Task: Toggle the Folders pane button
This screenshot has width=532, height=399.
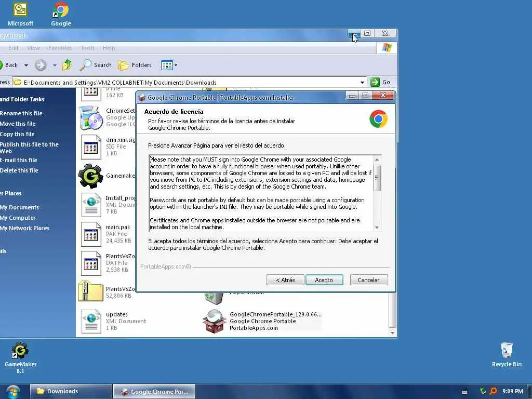Action: [135, 65]
